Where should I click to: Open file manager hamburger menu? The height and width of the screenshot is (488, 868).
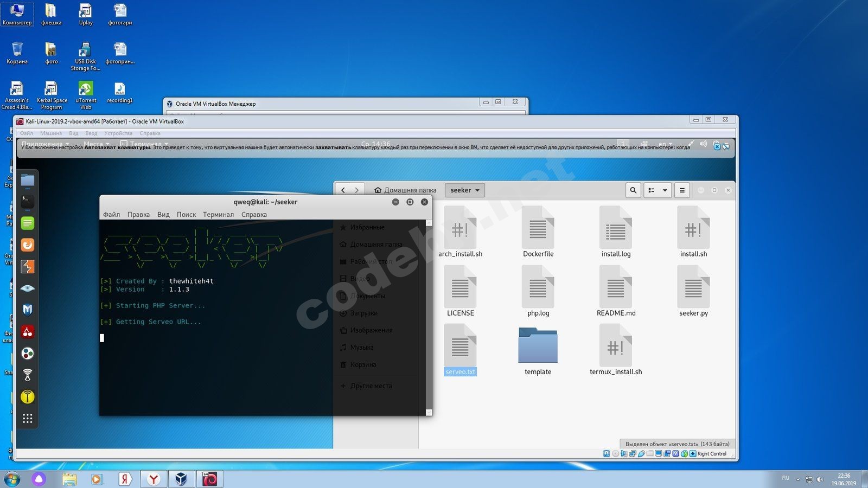point(682,190)
